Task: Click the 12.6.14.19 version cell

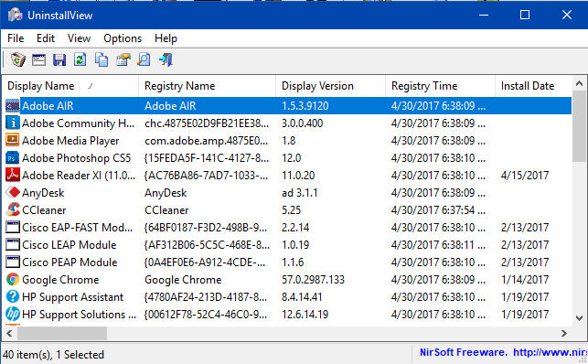Action: tap(305, 314)
